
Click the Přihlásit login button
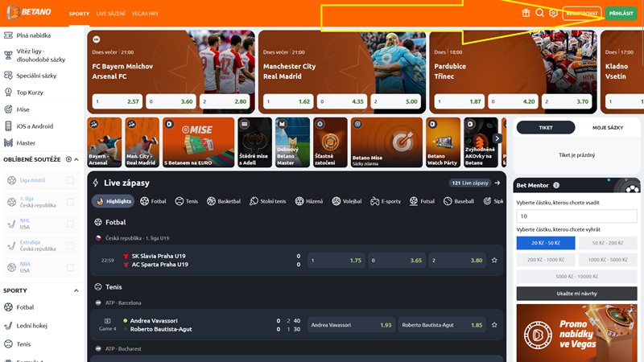(x=621, y=13)
